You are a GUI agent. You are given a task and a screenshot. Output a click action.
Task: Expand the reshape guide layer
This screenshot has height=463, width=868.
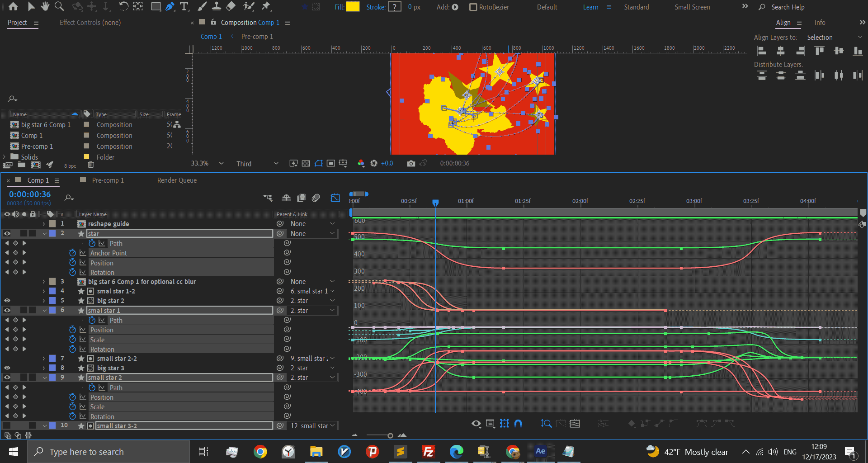44,224
